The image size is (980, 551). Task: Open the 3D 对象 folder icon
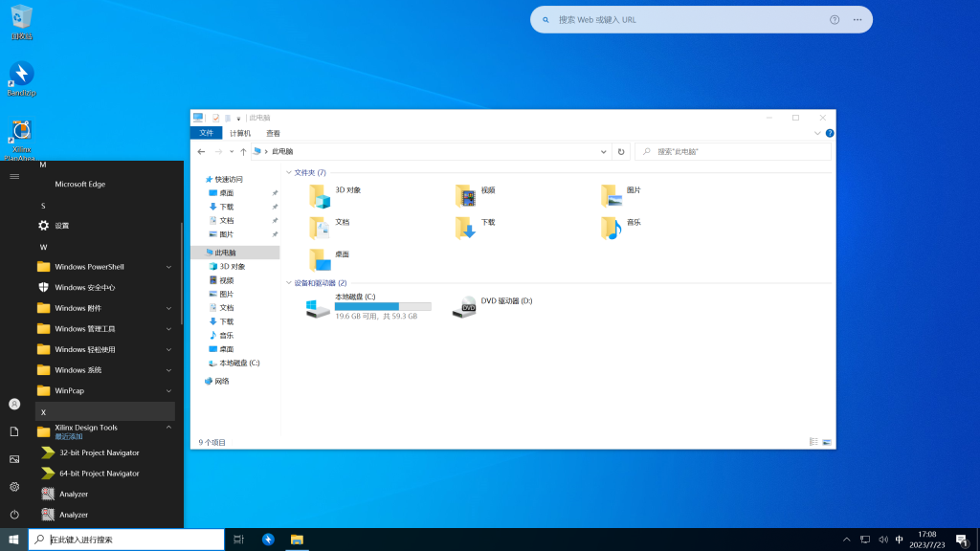320,196
